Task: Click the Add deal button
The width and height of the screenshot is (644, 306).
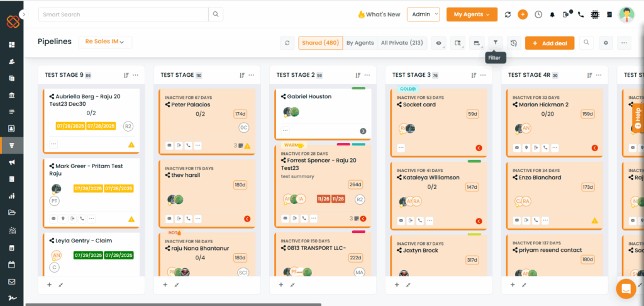Action: pyautogui.click(x=550, y=43)
